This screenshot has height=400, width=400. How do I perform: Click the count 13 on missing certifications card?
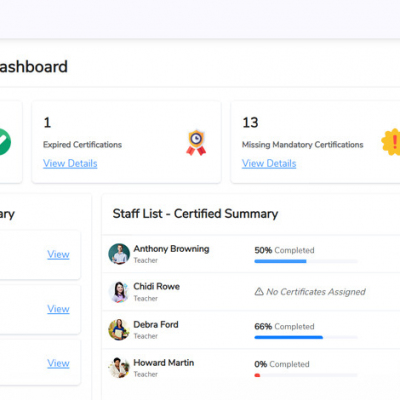(250, 123)
